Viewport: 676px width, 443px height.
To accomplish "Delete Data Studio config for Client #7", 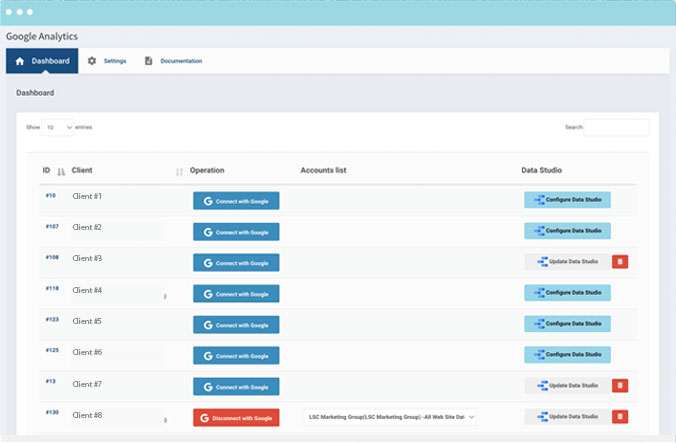I will click(620, 386).
